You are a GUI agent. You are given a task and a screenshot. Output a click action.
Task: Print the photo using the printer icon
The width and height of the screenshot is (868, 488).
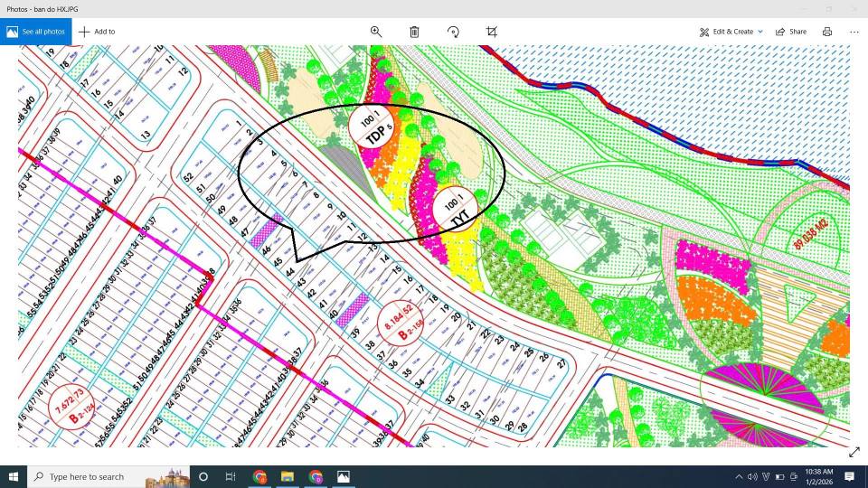pos(827,32)
